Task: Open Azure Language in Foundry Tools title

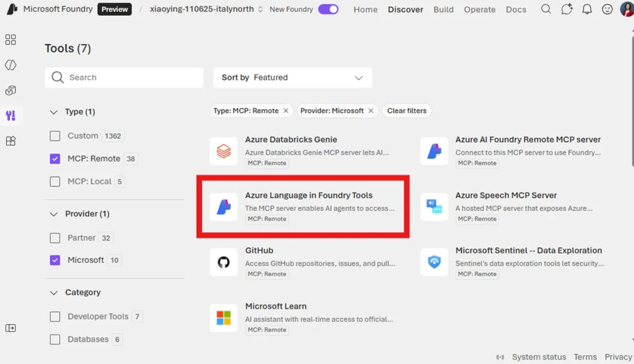Action: click(309, 195)
